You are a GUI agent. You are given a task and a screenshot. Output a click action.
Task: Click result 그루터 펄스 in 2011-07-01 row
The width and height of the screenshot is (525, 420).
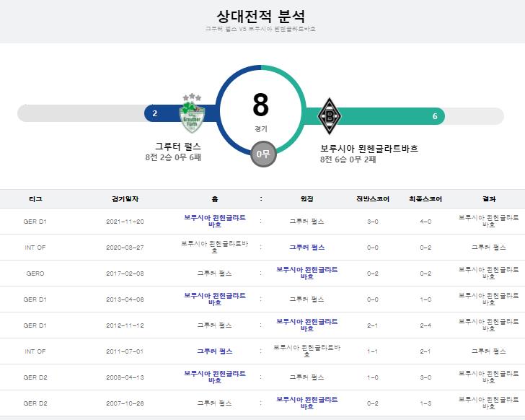click(x=489, y=351)
